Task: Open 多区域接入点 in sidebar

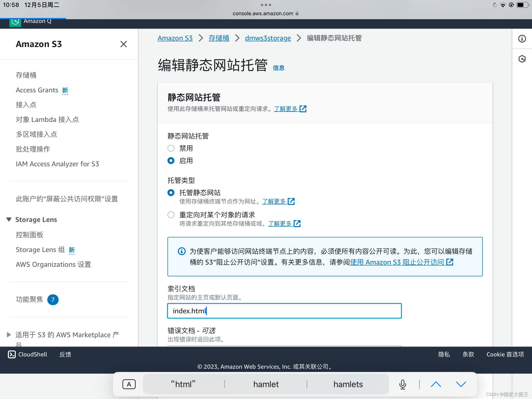Action: coord(36,134)
